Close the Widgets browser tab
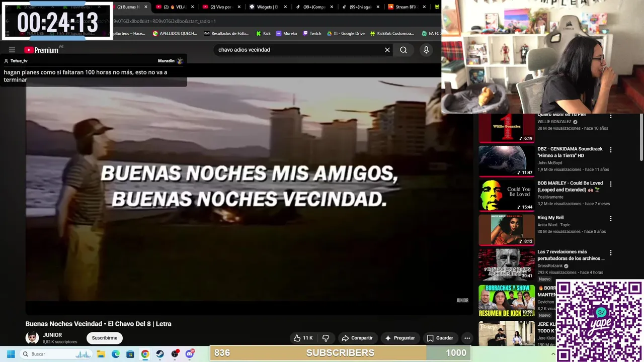Screen dimensions: 644x362 (x=285, y=7)
